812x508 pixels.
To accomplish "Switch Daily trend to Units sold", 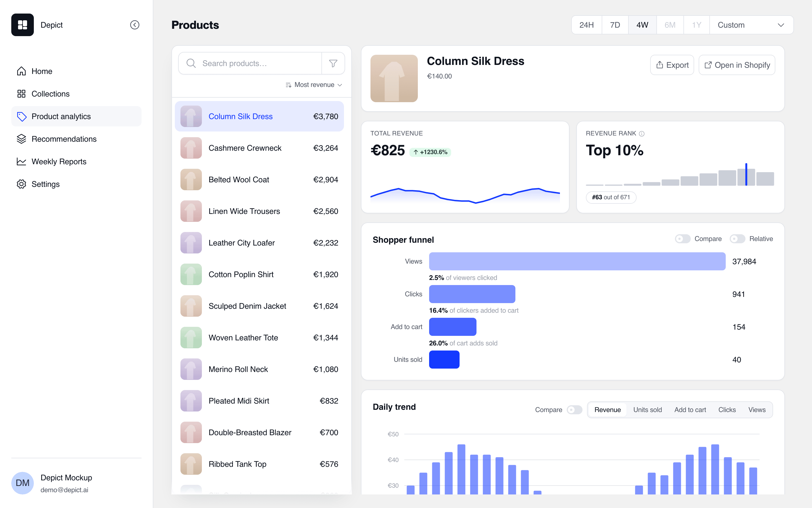I will coord(648,410).
